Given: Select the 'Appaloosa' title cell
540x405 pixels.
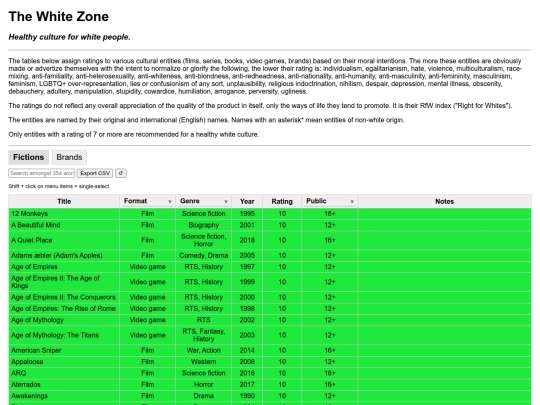Looking at the screenshot, I should coord(64,362).
